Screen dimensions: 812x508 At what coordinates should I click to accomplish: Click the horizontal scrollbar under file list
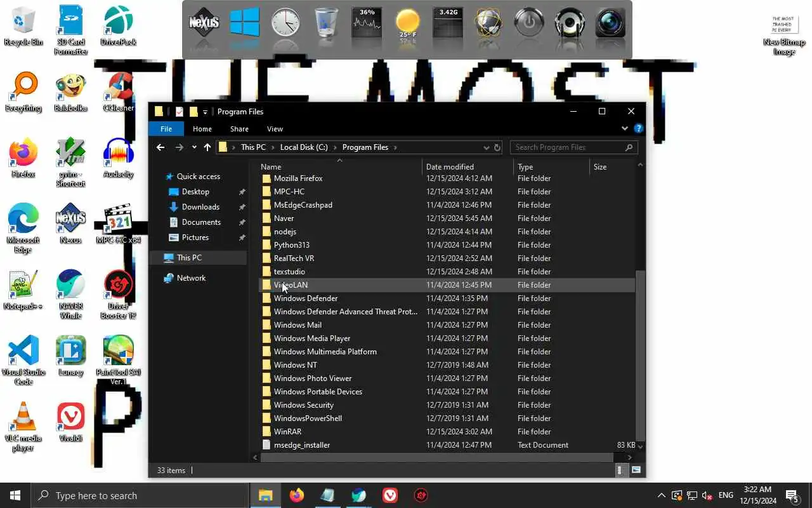coord(436,457)
